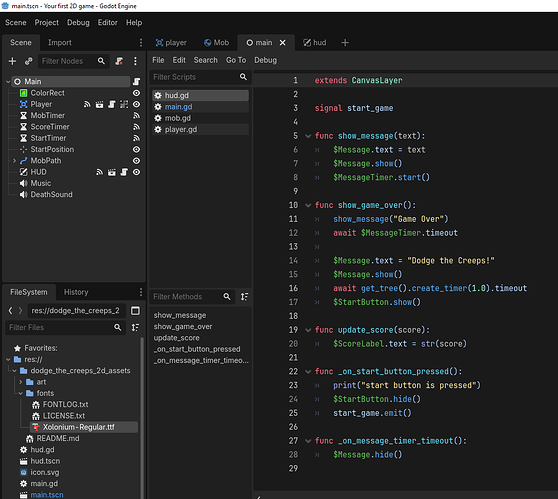This screenshot has width=558, height=499.
Task: Toggle visibility of the Player node
Action: pos(136,104)
